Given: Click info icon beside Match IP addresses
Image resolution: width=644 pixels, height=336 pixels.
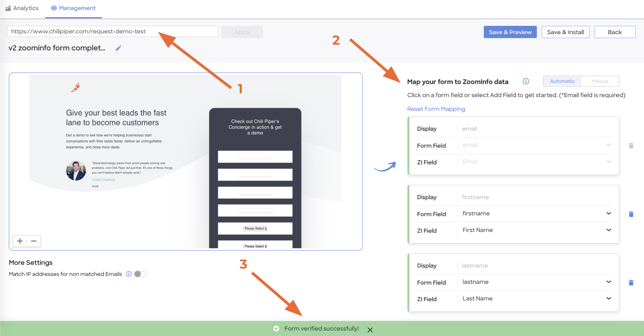Looking at the screenshot, I should [128, 274].
